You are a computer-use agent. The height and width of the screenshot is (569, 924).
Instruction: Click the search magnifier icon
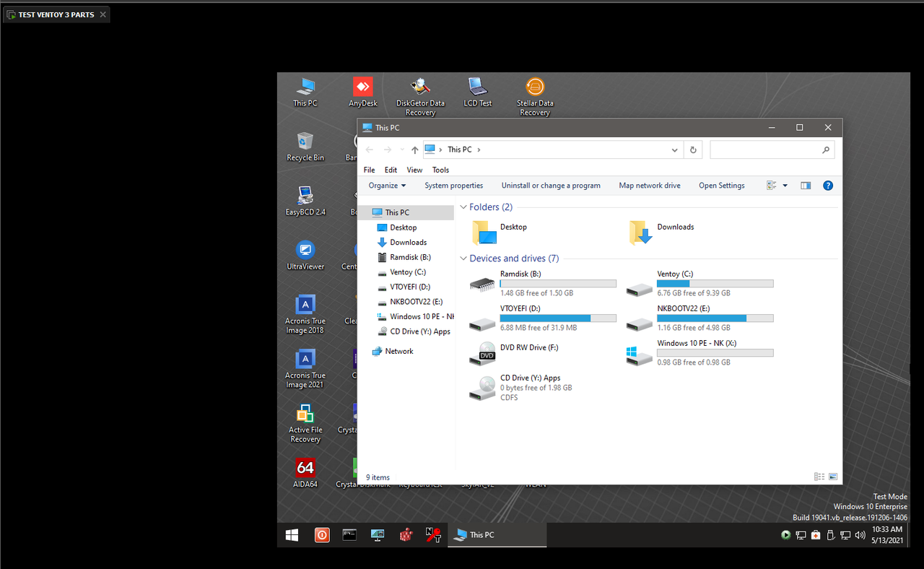click(x=826, y=149)
